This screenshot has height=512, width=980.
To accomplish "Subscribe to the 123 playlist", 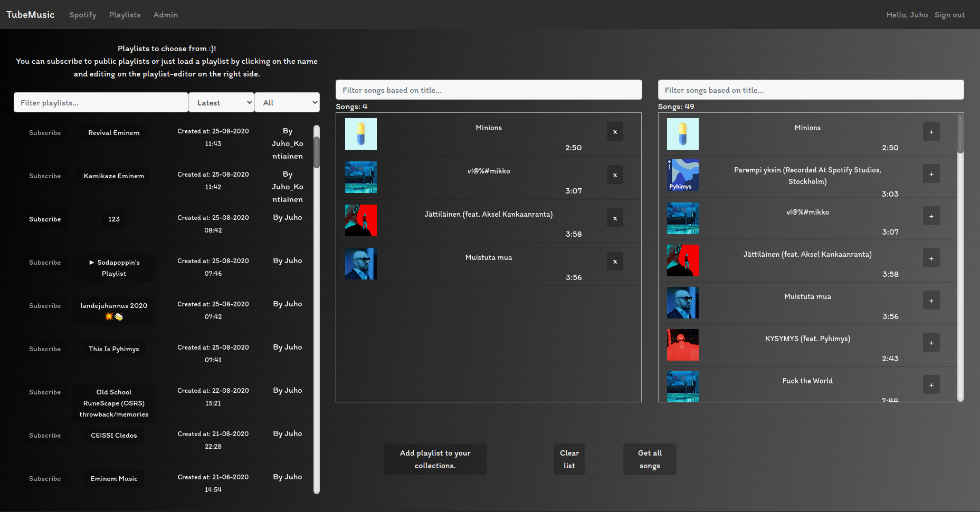I will tap(45, 219).
